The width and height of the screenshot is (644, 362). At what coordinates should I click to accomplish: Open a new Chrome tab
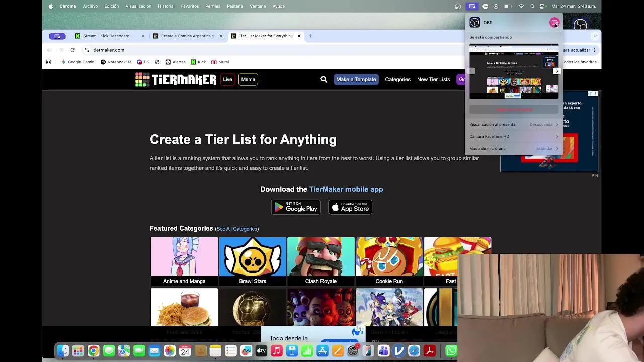coord(311,36)
